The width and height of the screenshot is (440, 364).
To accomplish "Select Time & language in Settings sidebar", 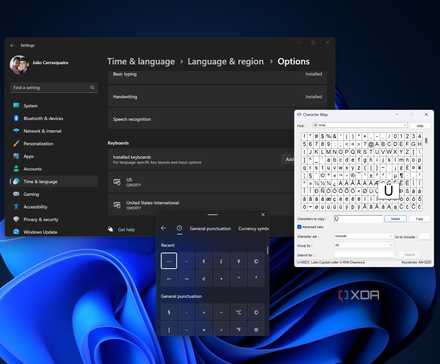I will 54,181.
